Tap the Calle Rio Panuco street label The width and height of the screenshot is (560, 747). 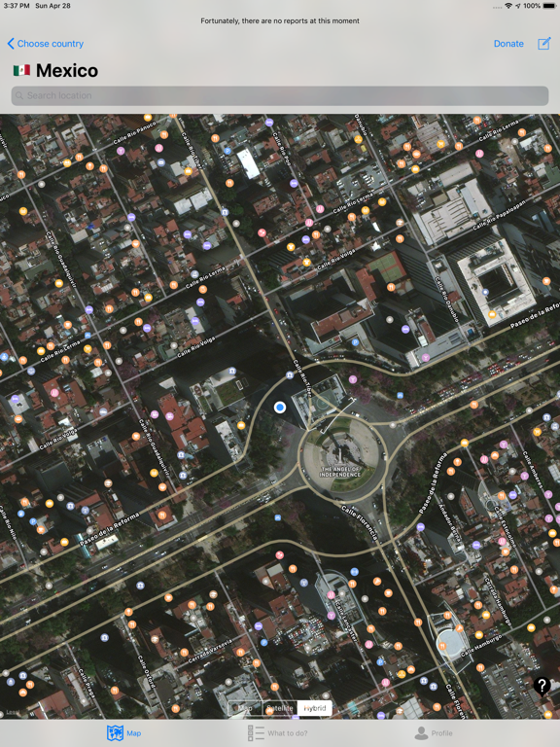coord(135,133)
